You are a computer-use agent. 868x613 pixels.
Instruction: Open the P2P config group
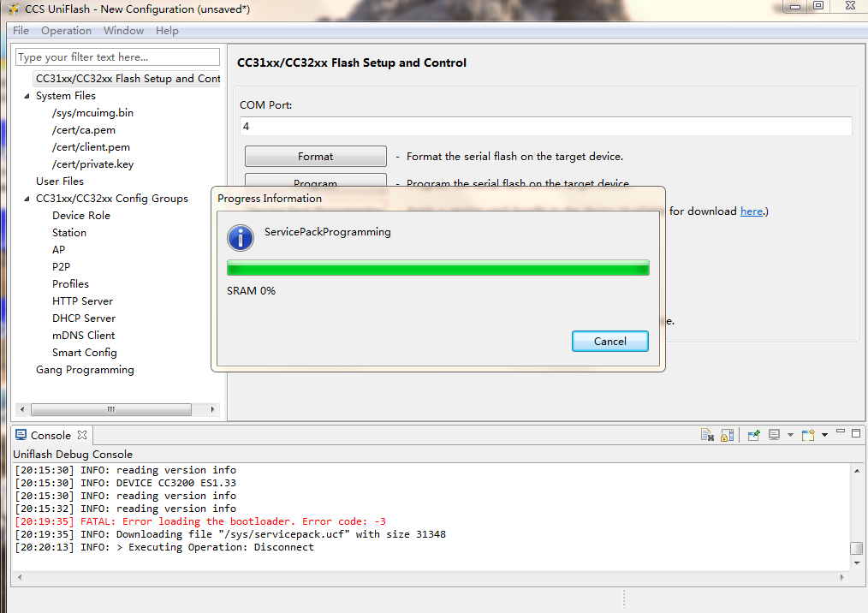(x=61, y=267)
